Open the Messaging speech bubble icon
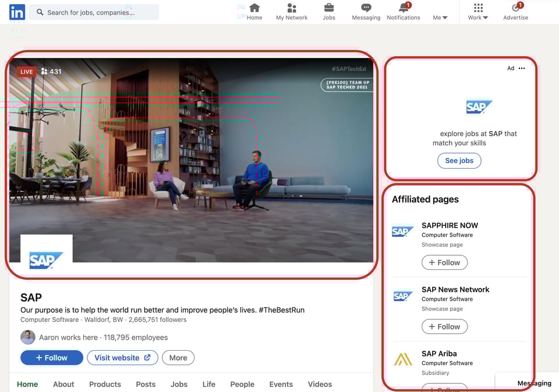The width and height of the screenshot is (559, 392). click(x=366, y=8)
